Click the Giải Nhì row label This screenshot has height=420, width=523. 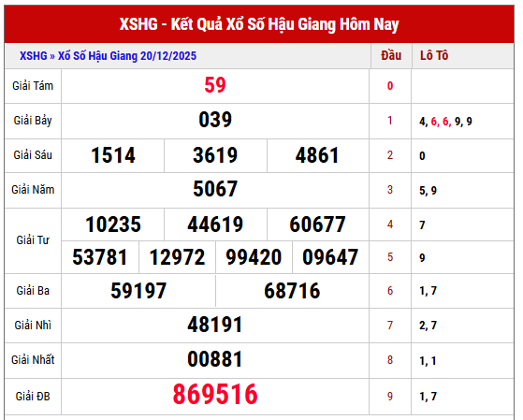click(33, 326)
